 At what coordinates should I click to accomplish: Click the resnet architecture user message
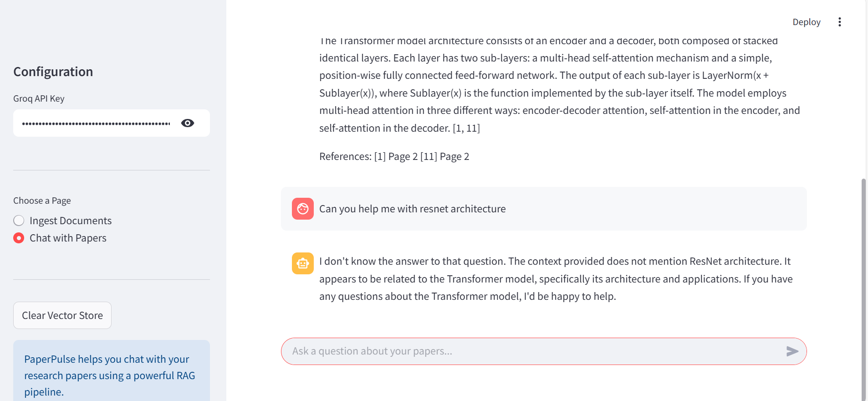412,209
